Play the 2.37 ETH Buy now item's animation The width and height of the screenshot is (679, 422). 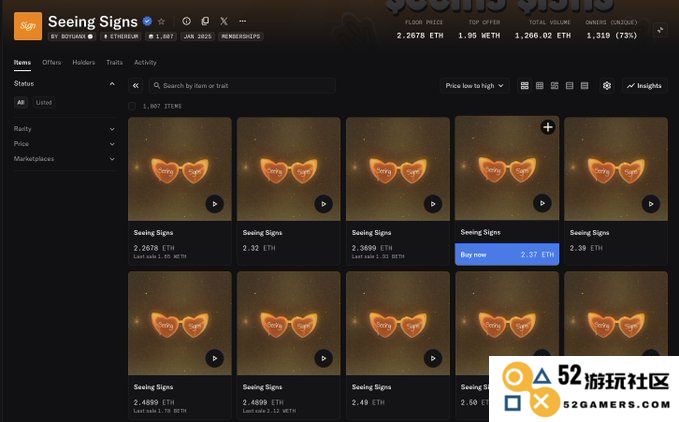542,203
